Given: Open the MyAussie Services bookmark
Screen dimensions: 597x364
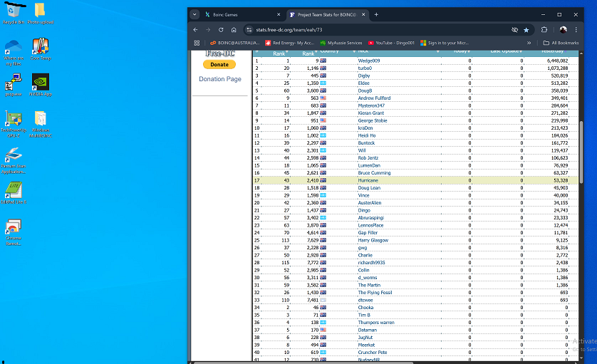Looking at the screenshot, I should click(341, 43).
